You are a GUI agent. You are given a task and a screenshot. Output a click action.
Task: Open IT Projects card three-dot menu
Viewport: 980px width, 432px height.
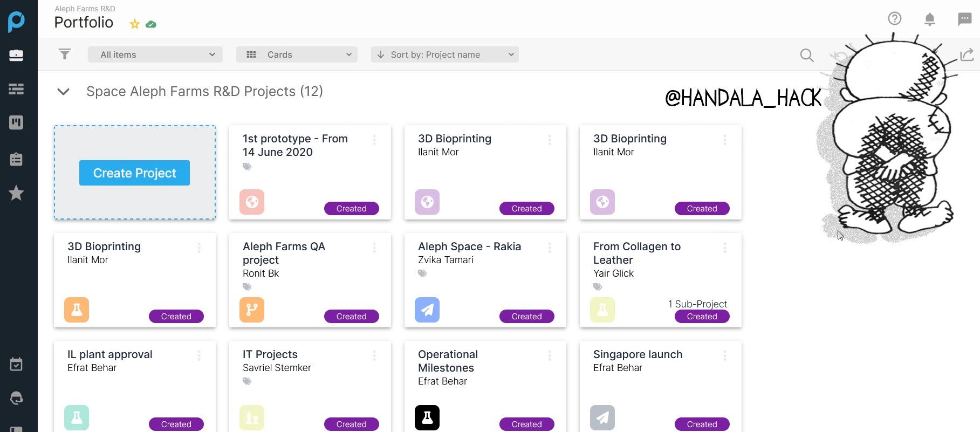click(374, 356)
